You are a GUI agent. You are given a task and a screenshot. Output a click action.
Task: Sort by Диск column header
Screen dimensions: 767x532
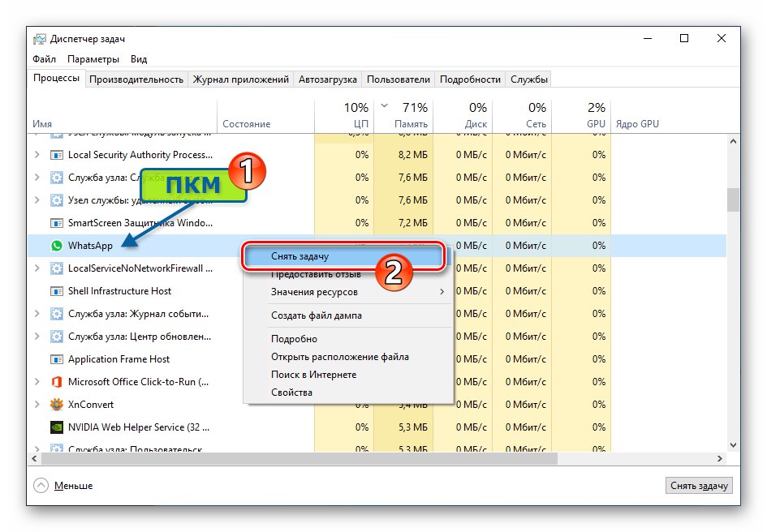click(x=463, y=117)
